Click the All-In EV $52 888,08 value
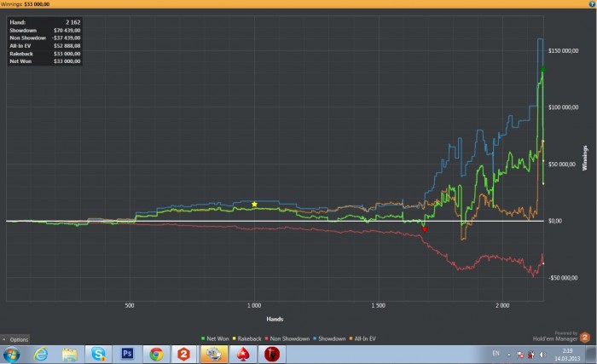Screen dimensions: 597x364 (x=67, y=46)
